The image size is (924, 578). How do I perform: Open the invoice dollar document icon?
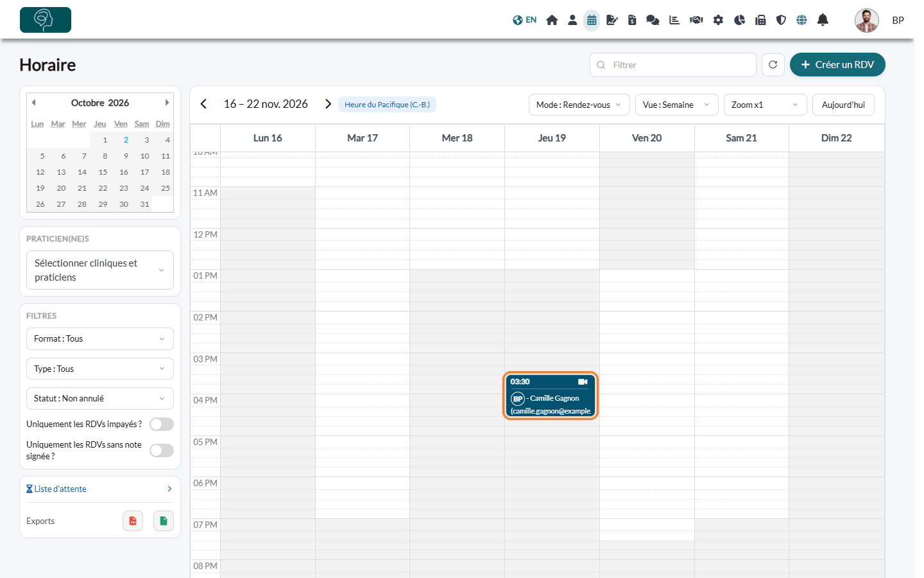632,20
